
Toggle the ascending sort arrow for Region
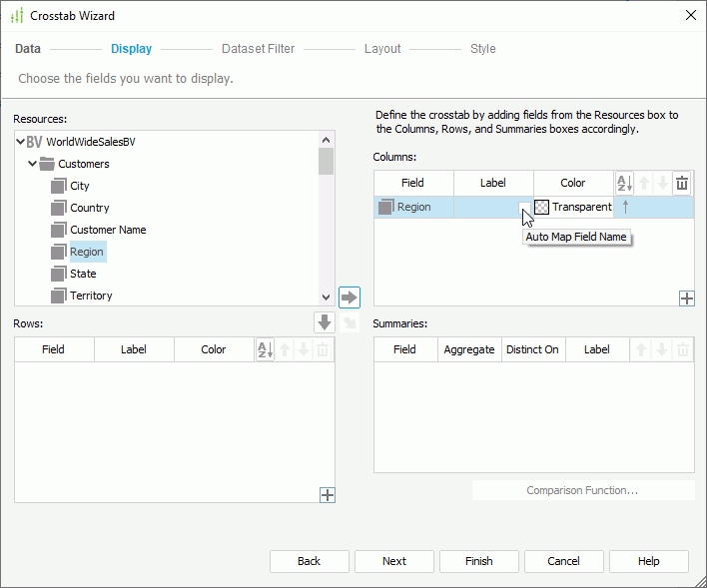point(625,207)
